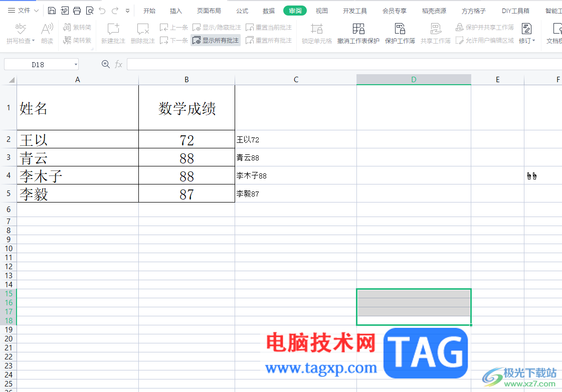Click cell containing 姓名
The height and width of the screenshot is (392, 562).
point(77,108)
